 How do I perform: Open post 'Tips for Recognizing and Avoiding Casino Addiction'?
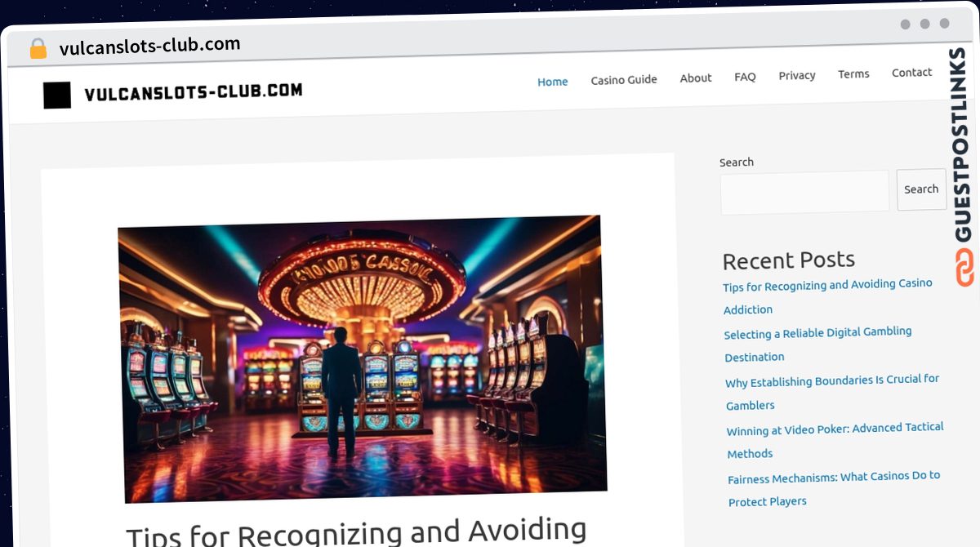828,296
